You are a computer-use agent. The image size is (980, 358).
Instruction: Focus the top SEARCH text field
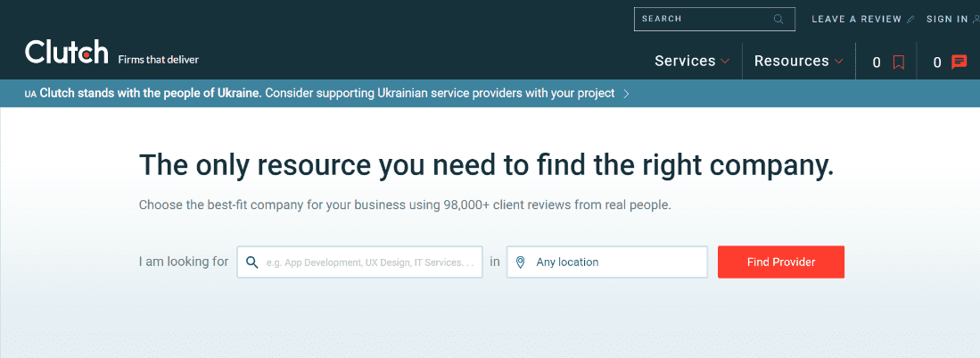pyautogui.click(x=700, y=19)
